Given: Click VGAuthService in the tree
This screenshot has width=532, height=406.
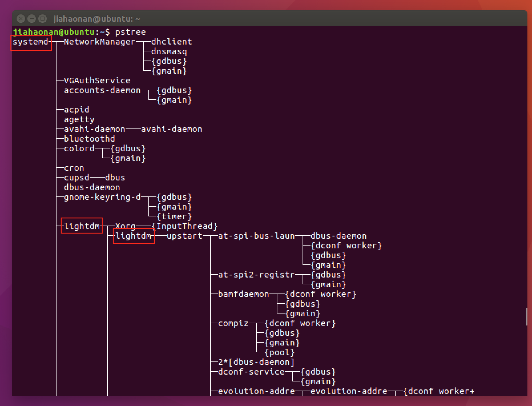Looking at the screenshot, I should (97, 81).
